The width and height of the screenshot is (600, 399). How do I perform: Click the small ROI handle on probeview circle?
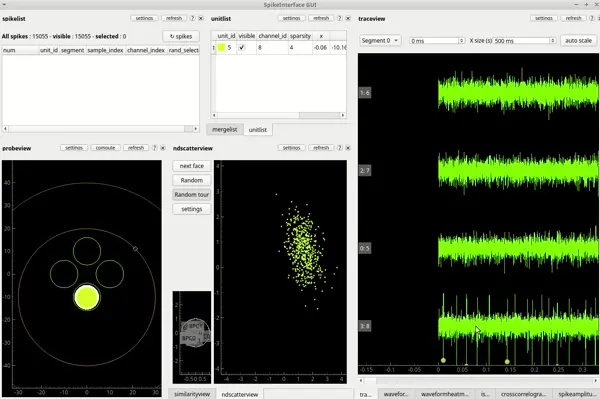point(135,249)
